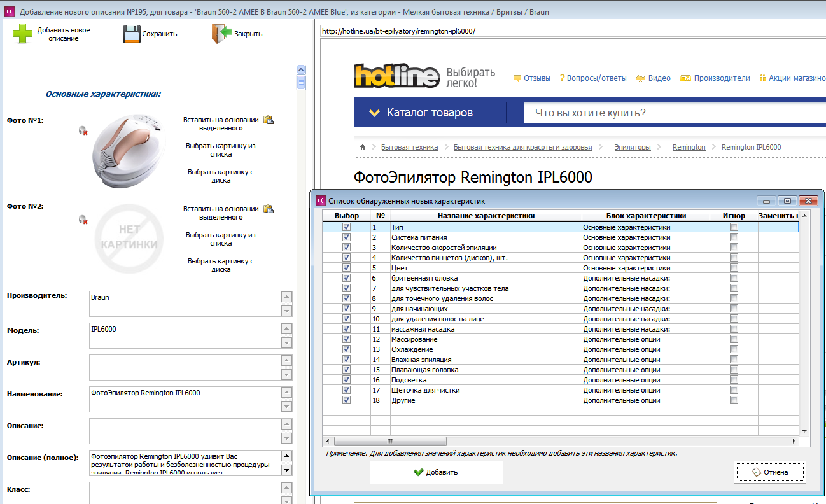Image resolution: width=826 pixels, height=504 pixels.
Task: Select row Плавающая головка
Action: (x=561, y=370)
